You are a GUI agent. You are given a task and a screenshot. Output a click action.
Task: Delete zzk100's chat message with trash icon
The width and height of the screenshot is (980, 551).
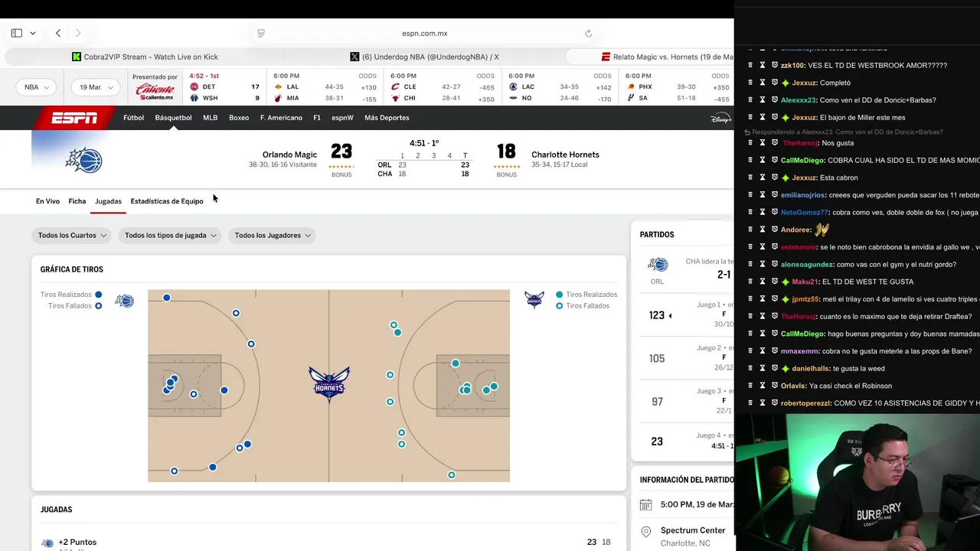pyautogui.click(x=750, y=65)
